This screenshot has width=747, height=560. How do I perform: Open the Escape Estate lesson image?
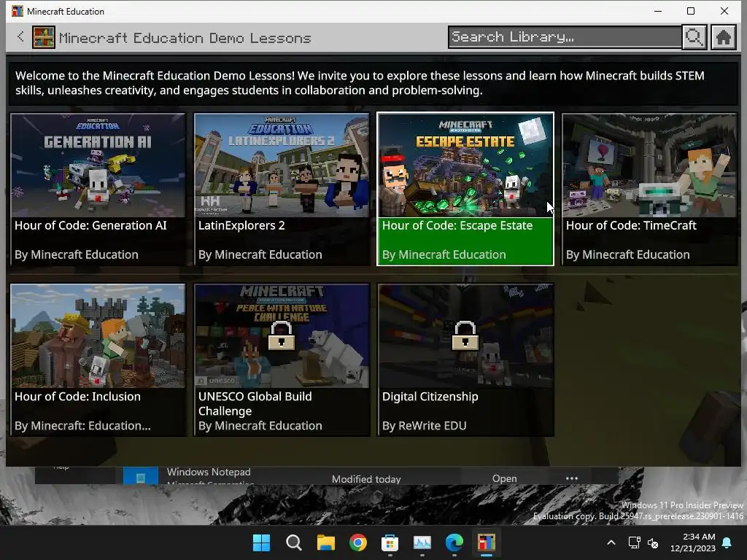pos(465,166)
